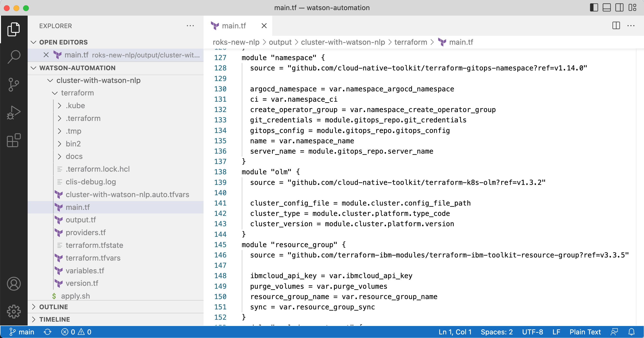Open variables.tf file

[x=116, y=271]
